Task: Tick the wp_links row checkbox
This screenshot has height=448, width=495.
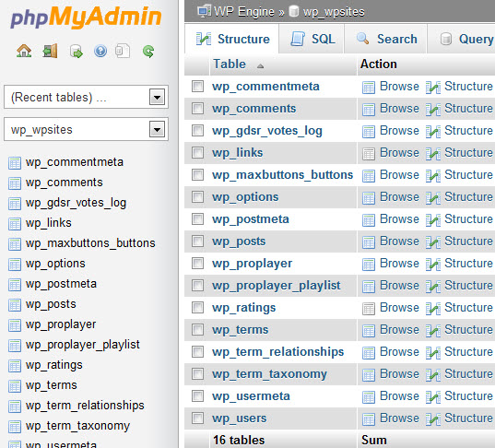Action: point(197,152)
